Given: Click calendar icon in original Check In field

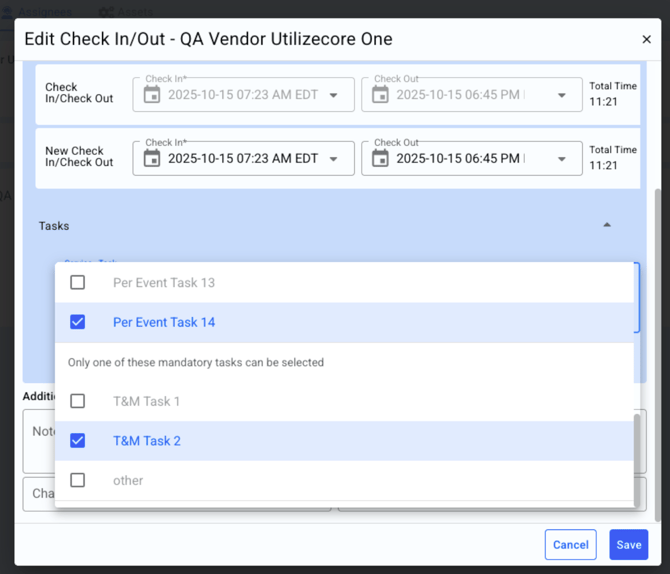Looking at the screenshot, I should (x=152, y=95).
